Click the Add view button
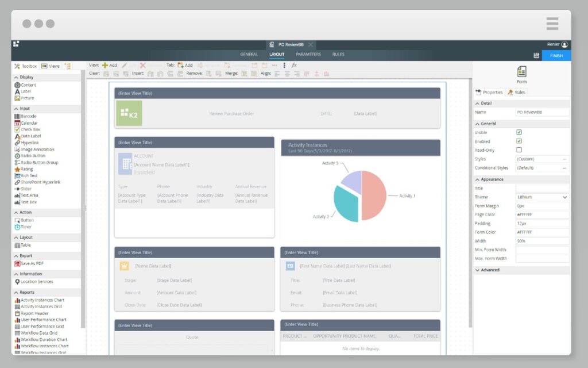Screen dimensions: 588x368 pyautogui.click(x=109, y=66)
